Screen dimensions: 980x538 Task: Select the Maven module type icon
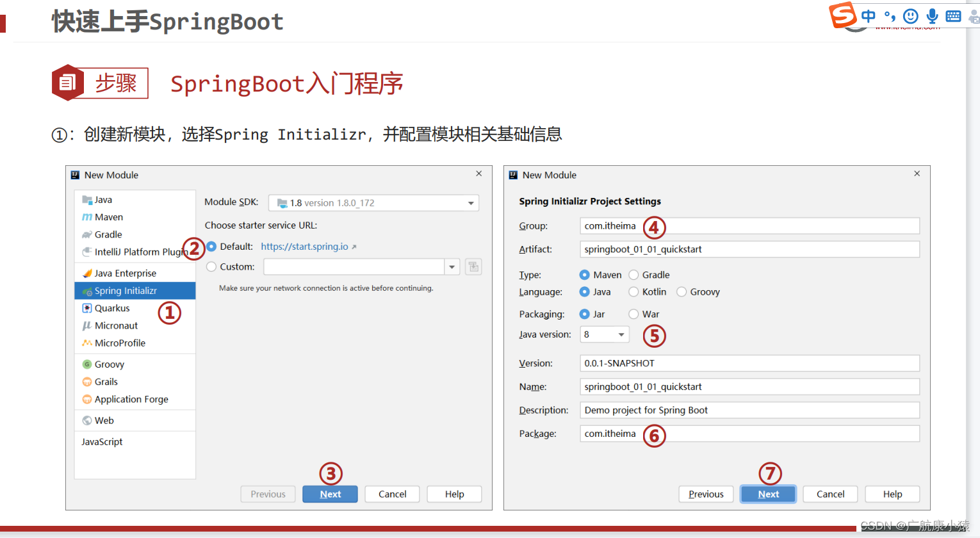(88, 216)
